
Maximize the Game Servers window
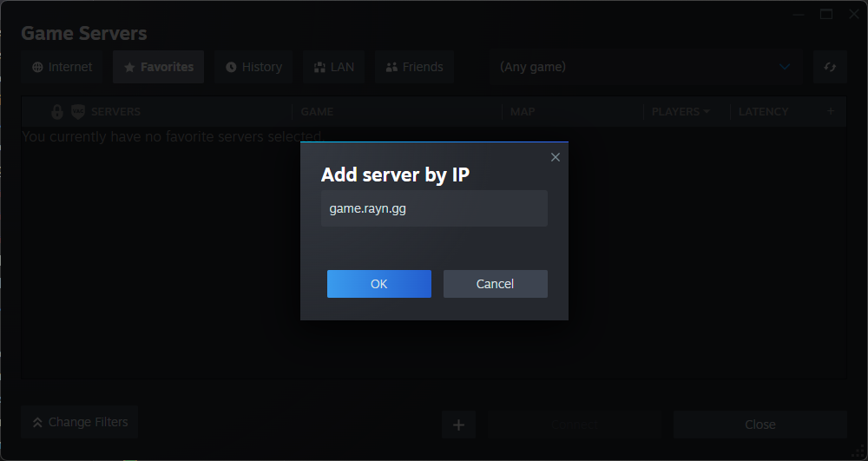(x=826, y=15)
